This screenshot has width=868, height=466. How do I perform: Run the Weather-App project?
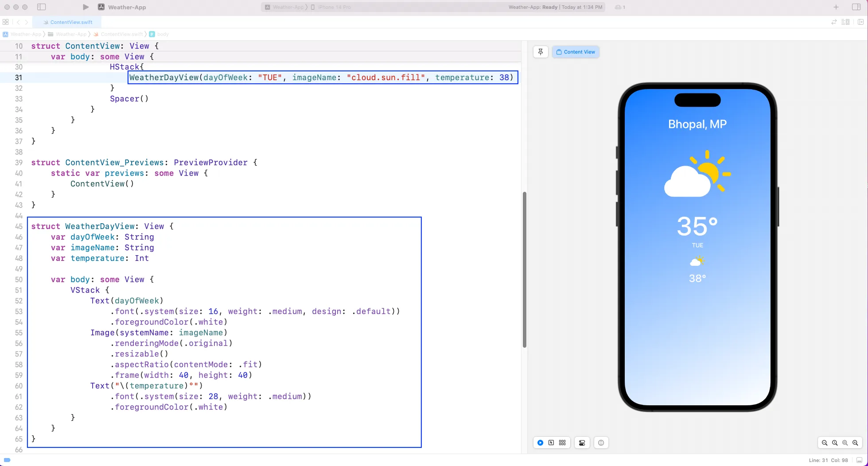click(86, 7)
